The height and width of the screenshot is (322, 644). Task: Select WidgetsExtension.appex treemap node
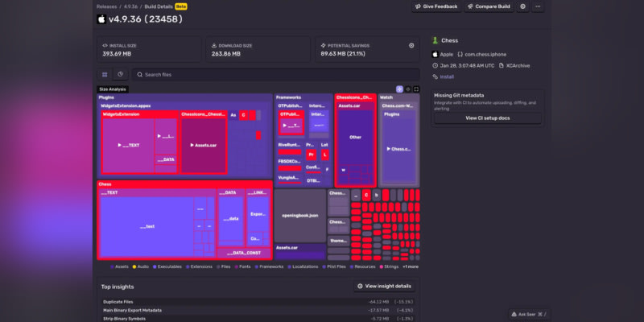coord(185,106)
